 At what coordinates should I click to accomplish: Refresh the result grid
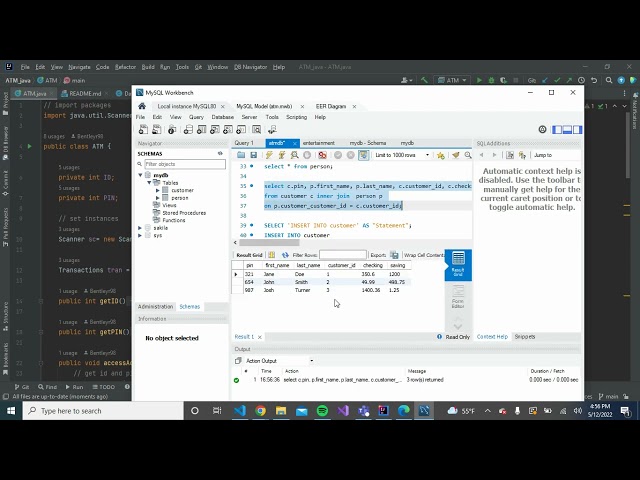(x=285, y=255)
